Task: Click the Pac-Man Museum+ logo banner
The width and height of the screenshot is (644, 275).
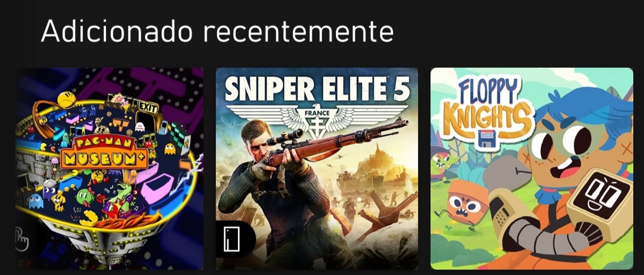Action: pyautogui.click(x=104, y=152)
